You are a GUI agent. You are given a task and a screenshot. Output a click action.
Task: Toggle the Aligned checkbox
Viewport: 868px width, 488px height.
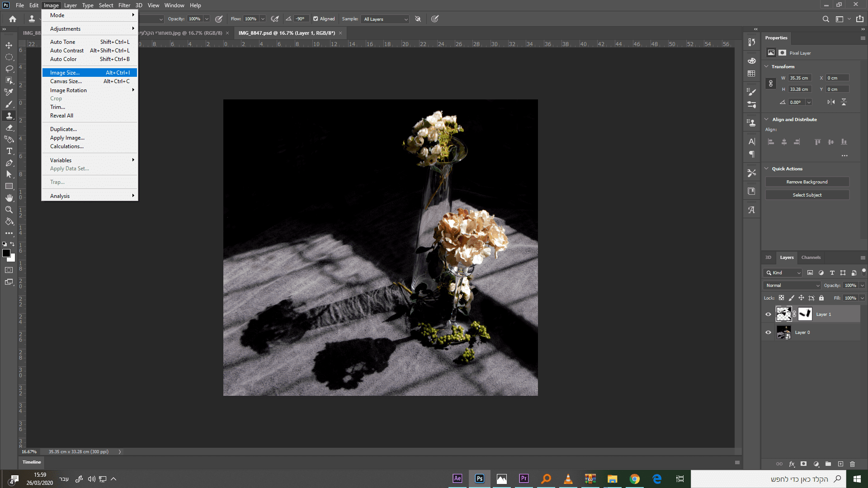(316, 19)
